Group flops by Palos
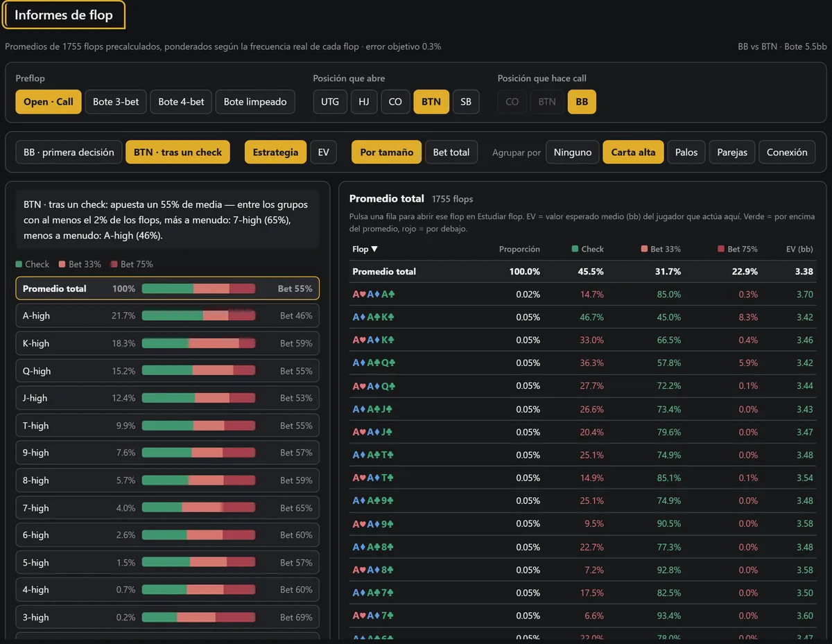Screen dimensions: 832x644 (x=686, y=153)
